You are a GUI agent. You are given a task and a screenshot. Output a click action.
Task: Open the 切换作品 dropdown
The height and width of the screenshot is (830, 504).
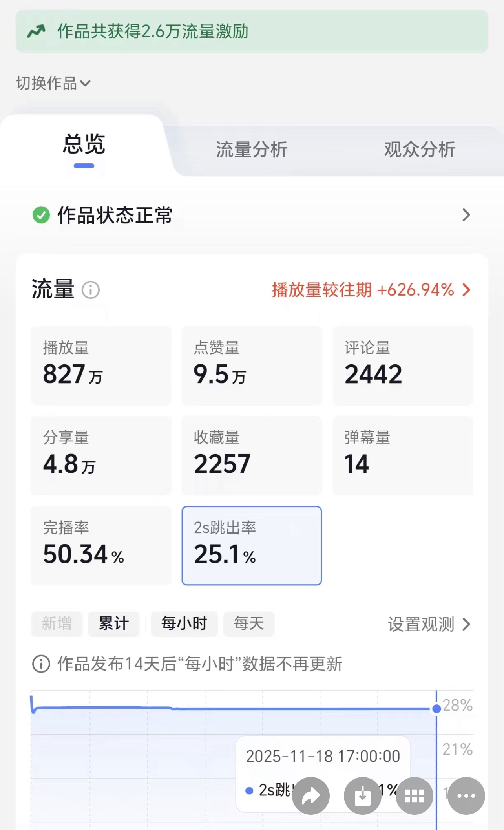(53, 83)
